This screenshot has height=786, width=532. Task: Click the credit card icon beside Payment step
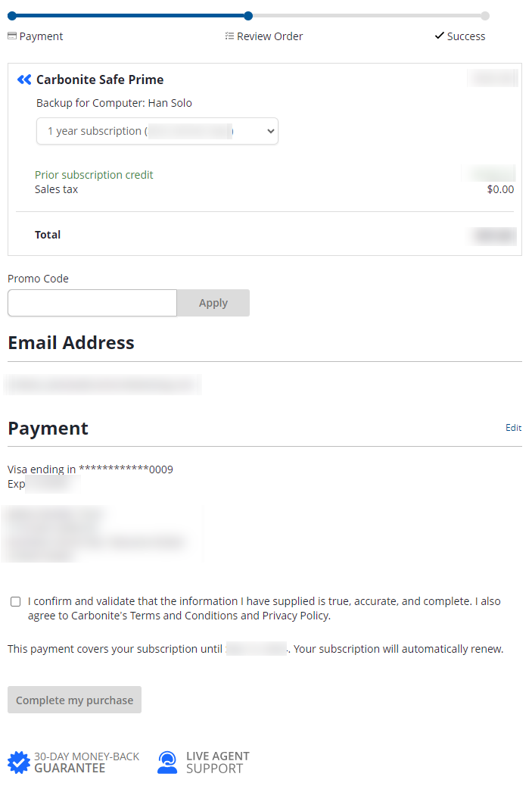[x=12, y=36]
